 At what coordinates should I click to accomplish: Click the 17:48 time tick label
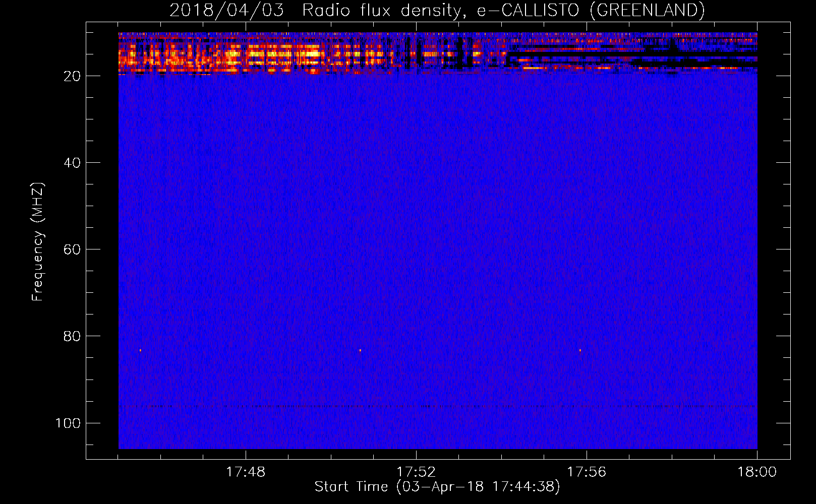click(x=246, y=472)
